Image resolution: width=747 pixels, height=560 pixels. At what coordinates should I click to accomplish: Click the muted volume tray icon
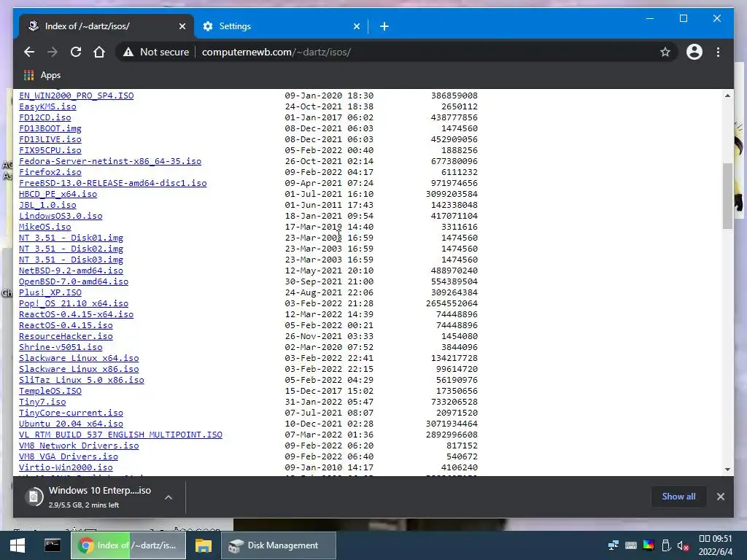pyautogui.click(x=683, y=545)
